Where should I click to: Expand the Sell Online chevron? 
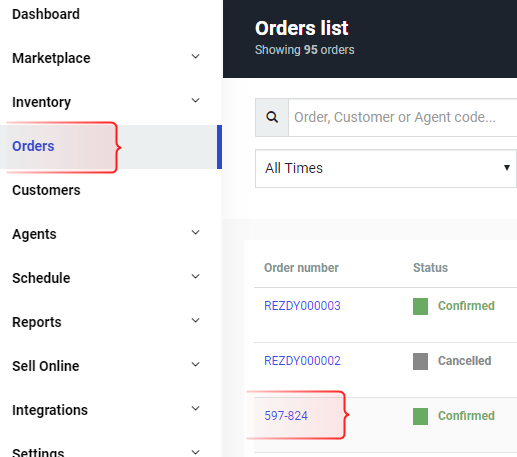coord(196,365)
